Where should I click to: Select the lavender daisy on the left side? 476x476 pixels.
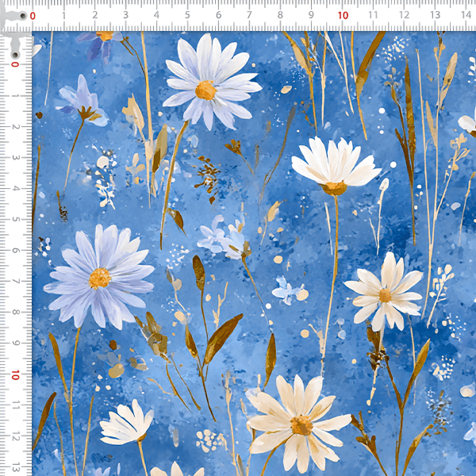coord(99,276)
